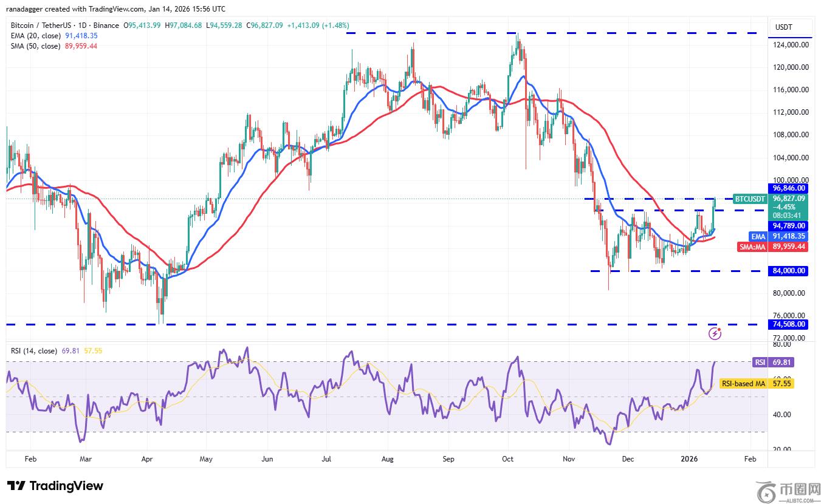Screen dimensions: 821x504
Task: Click the May label on time axis
Action: tap(207, 459)
